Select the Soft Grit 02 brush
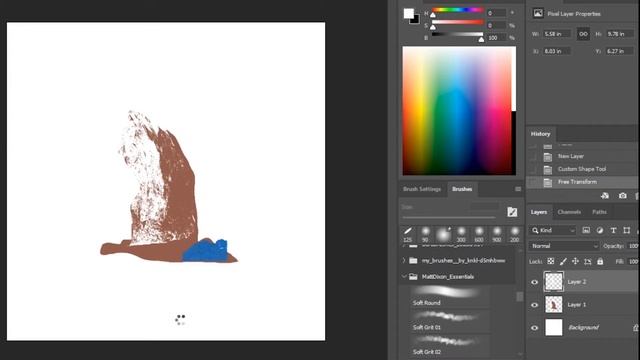The width and height of the screenshot is (640, 360). (449, 345)
